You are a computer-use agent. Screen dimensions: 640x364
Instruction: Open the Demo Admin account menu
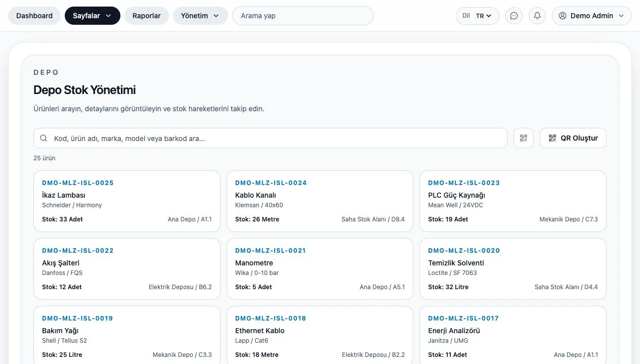(x=592, y=16)
